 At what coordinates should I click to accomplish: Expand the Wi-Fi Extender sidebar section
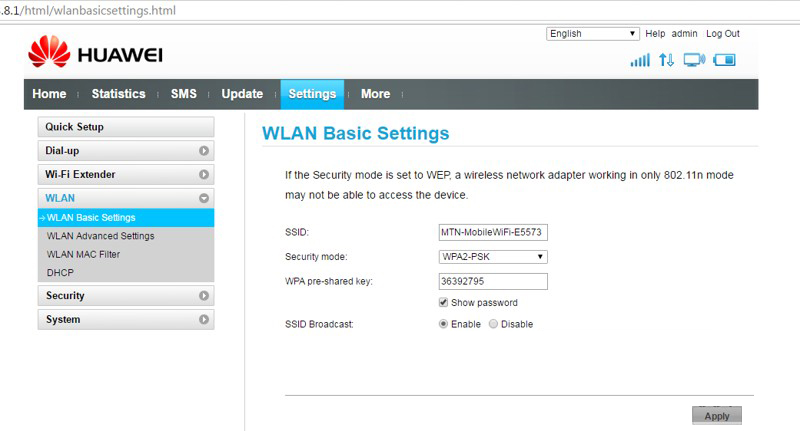coord(126,175)
